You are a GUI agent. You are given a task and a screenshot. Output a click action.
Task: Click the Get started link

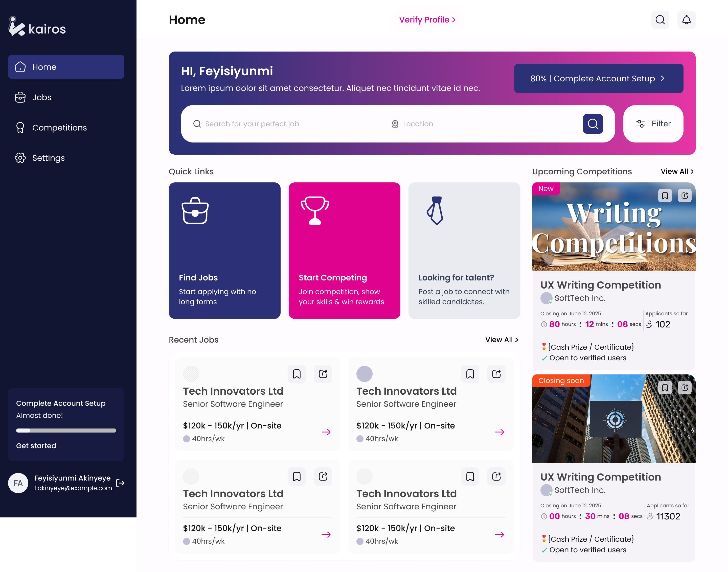(x=36, y=445)
